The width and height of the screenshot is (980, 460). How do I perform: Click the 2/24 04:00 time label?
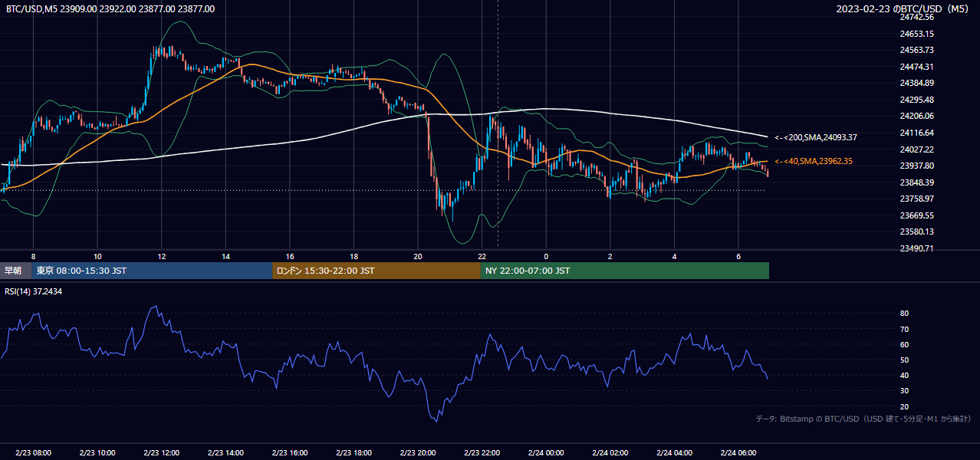[674, 453]
